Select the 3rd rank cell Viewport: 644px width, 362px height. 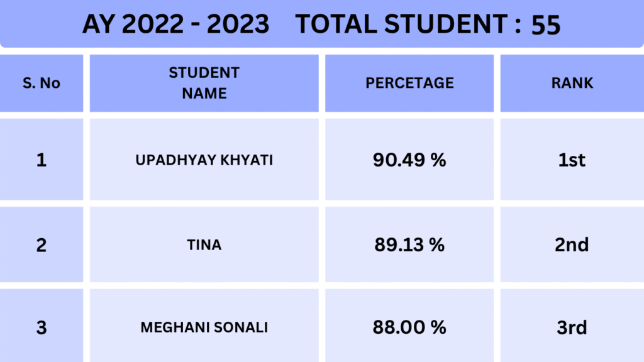(x=572, y=327)
